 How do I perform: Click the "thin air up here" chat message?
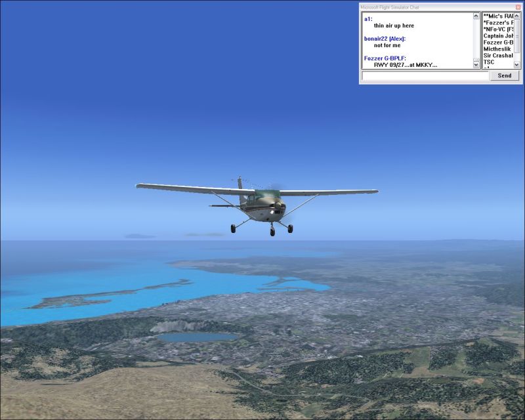click(x=394, y=26)
